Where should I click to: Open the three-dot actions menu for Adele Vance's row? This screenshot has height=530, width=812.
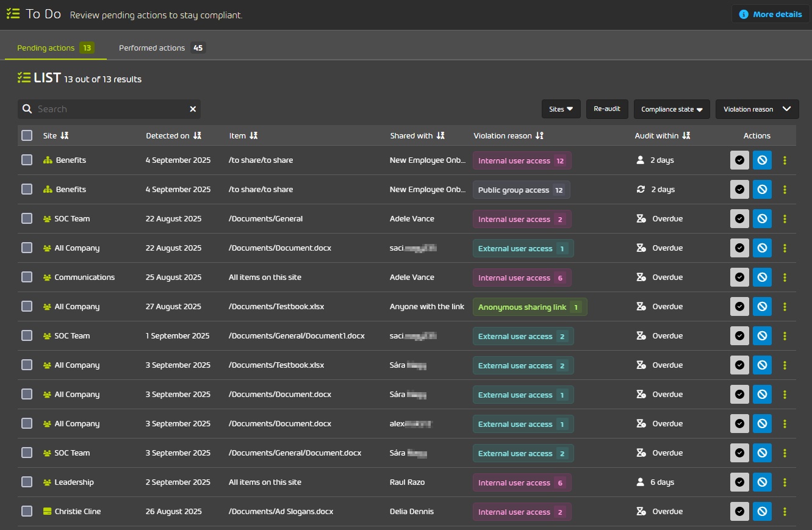pos(785,218)
